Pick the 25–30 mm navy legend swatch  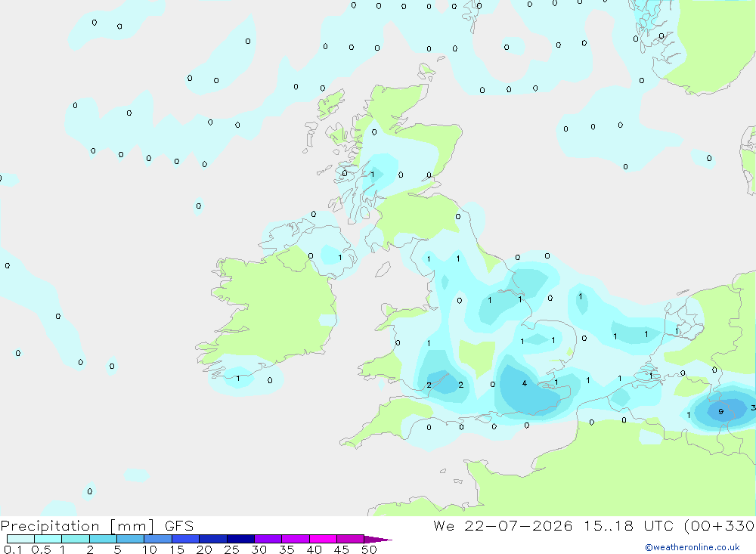pos(240,539)
